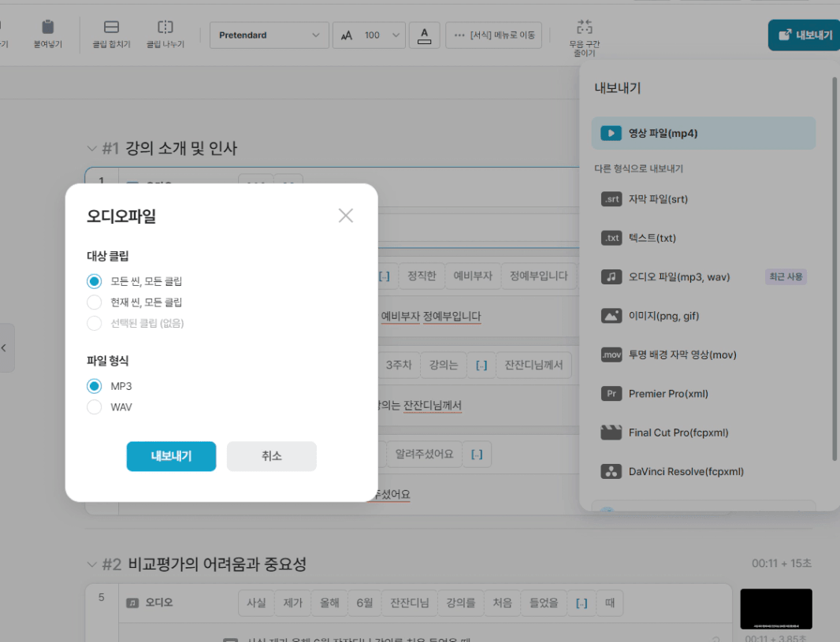This screenshot has width=840, height=642.
Task: Click the blue 내보내기 button in dialog
Action: coord(171,456)
